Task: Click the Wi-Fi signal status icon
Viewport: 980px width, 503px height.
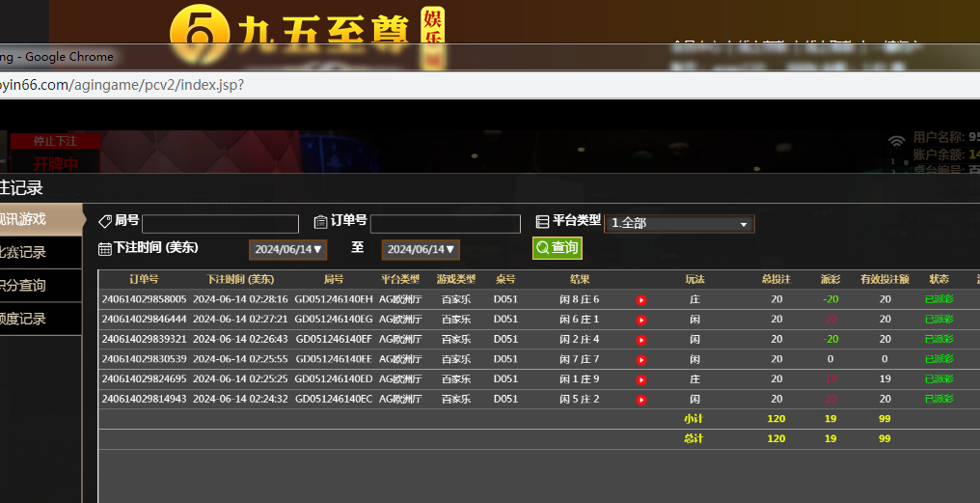Action: coord(897,142)
